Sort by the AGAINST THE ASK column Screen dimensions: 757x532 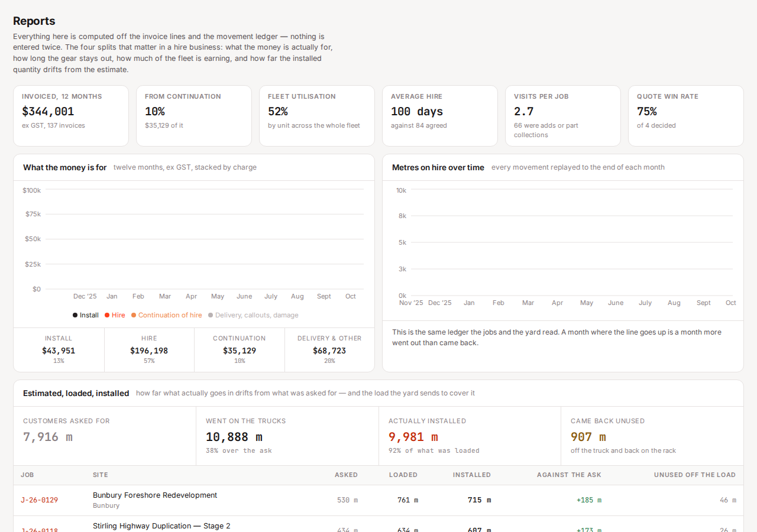(569, 475)
